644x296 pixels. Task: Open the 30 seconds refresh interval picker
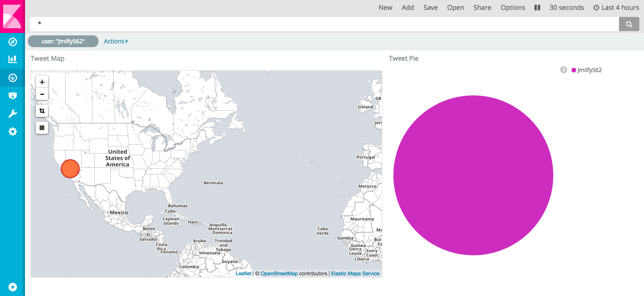pos(567,8)
